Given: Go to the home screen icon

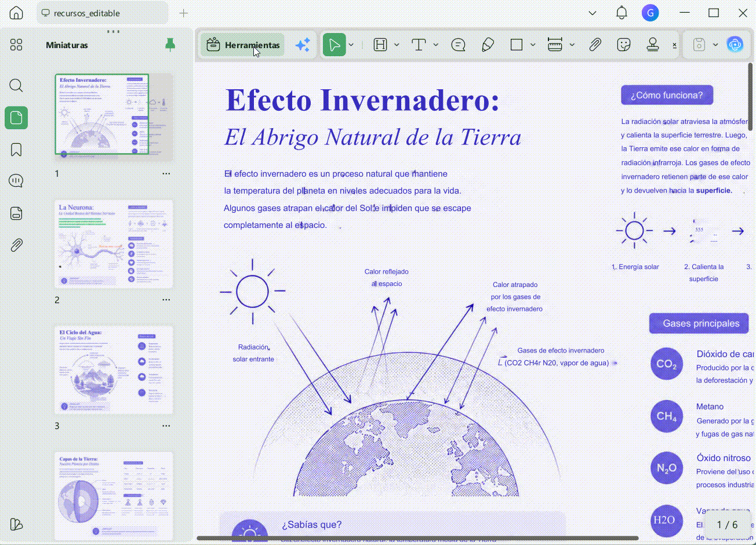Looking at the screenshot, I should [x=16, y=13].
